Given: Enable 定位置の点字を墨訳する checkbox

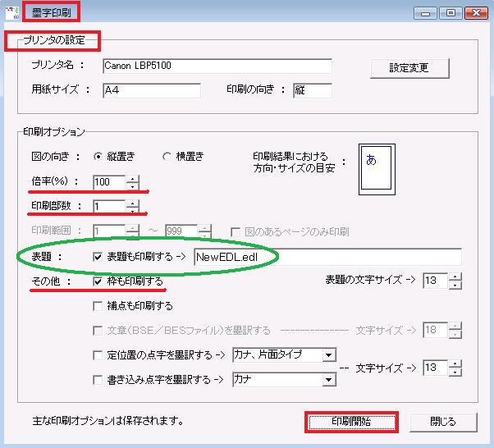Looking at the screenshot, I should coord(99,355).
